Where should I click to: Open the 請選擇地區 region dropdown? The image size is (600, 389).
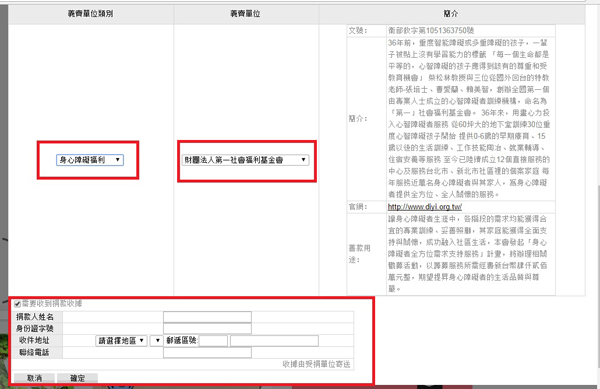121,340
